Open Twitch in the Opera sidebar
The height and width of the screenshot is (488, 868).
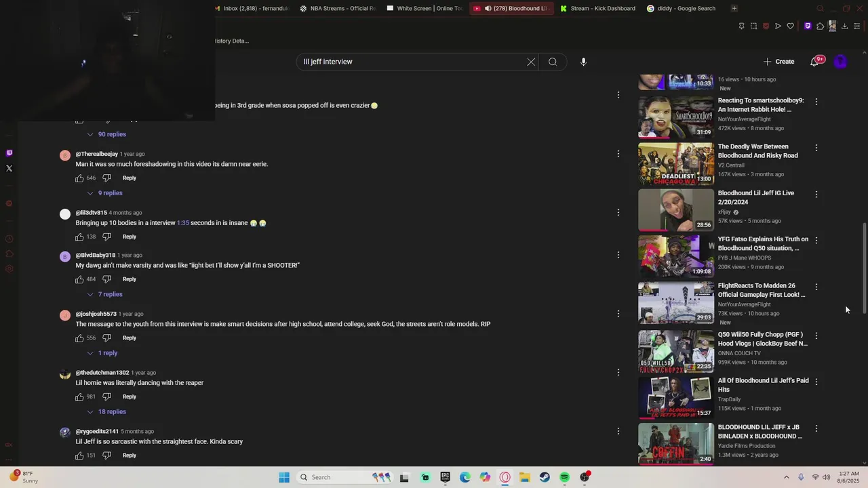click(9, 153)
